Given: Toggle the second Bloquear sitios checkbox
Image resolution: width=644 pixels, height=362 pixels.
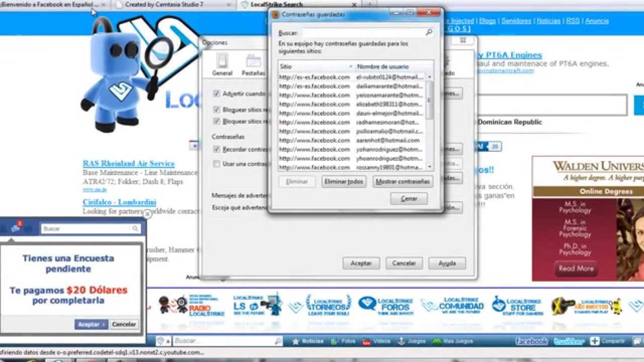Looking at the screenshot, I should coord(217,121).
